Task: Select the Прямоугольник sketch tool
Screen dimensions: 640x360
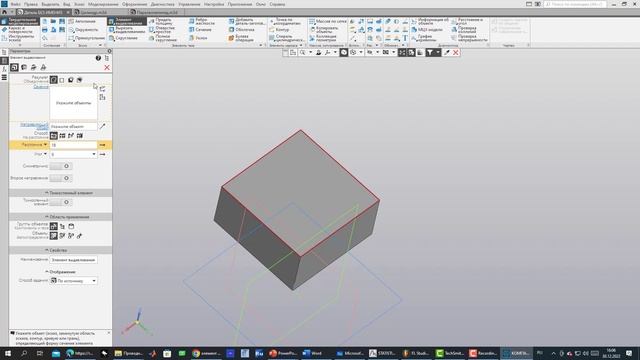Action: [x=87, y=38]
